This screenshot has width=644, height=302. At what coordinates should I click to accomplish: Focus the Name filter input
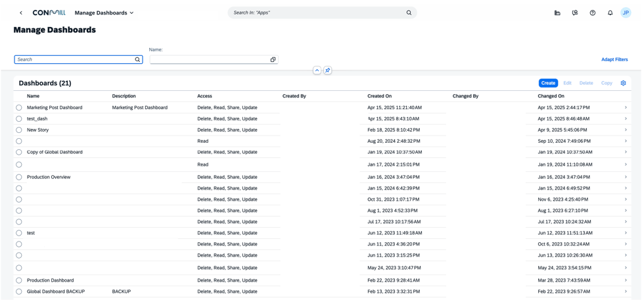(214, 60)
